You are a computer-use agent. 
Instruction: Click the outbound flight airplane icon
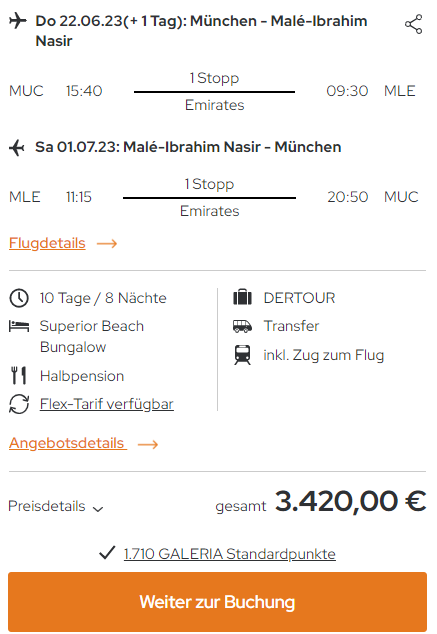[18, 21]
